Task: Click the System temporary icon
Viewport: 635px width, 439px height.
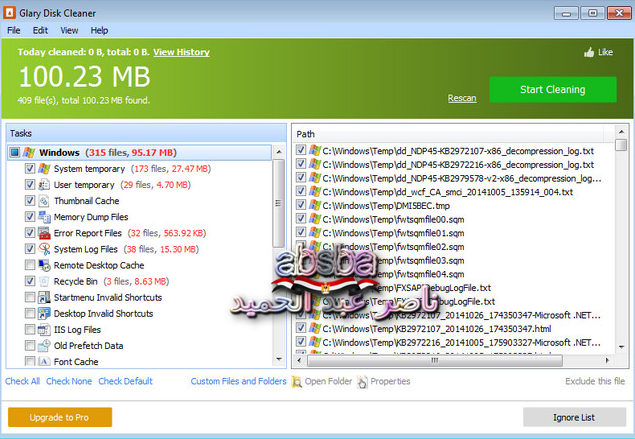Action: 44,168
